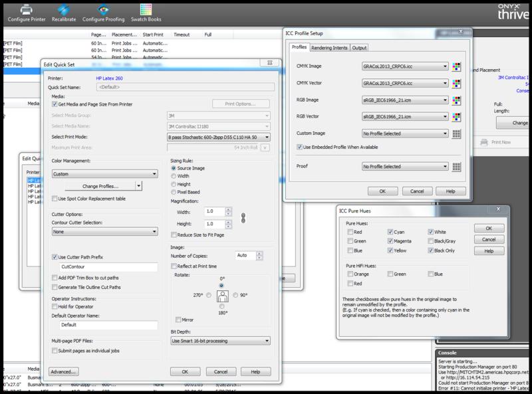
Task: Click the Timeout column header
Action: point(182,35)
